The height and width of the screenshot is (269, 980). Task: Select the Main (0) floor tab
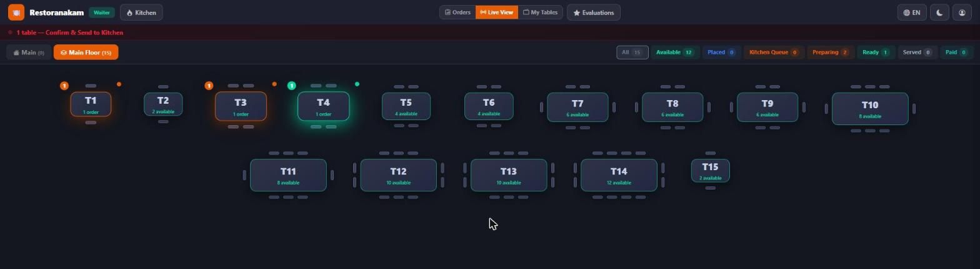pyautogui.click(x=29, y=53)
